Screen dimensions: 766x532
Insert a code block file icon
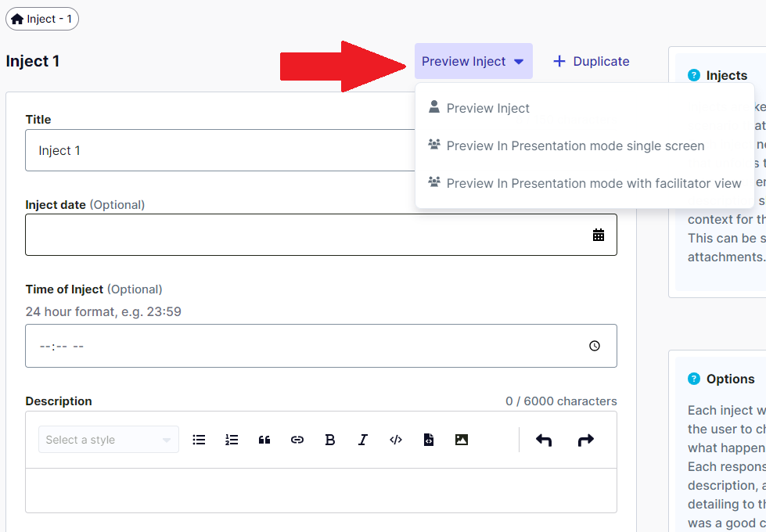pyautogui.click(x=429, y=440)
